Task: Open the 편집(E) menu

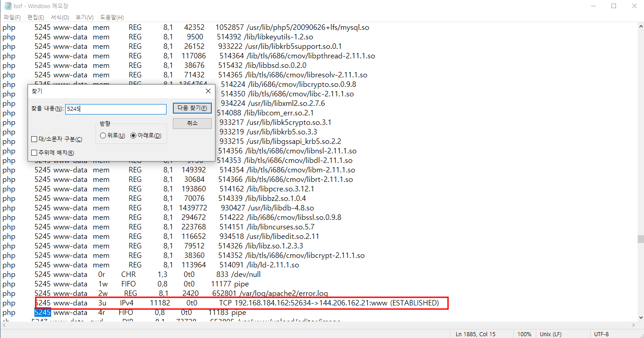Action: [36, 17]
